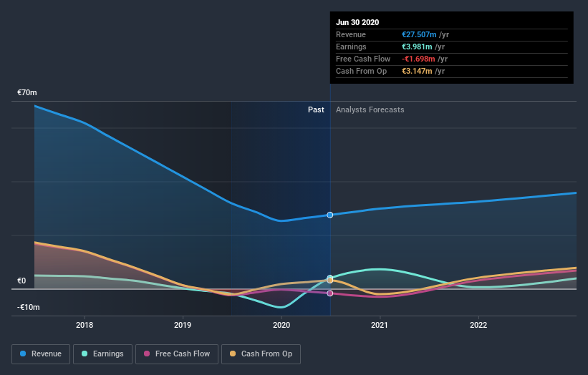Click the Revenue row label in tooltip
This screenshot has width=588, height=375.
click(351, 34)
